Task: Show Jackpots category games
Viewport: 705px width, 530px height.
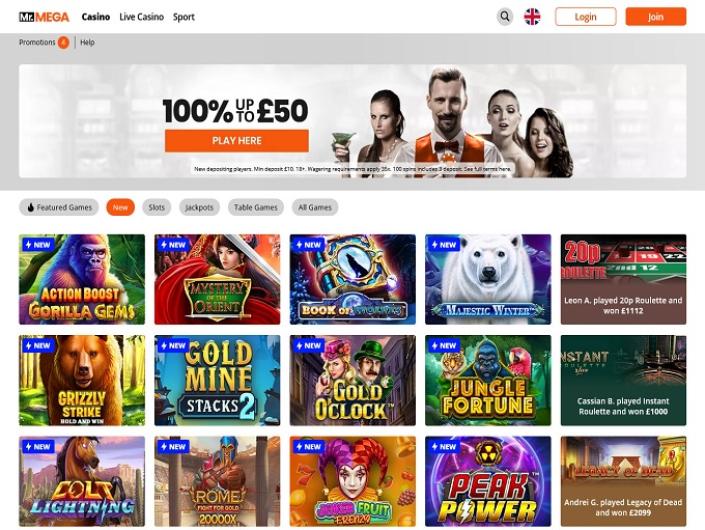Action: (199, 207)
